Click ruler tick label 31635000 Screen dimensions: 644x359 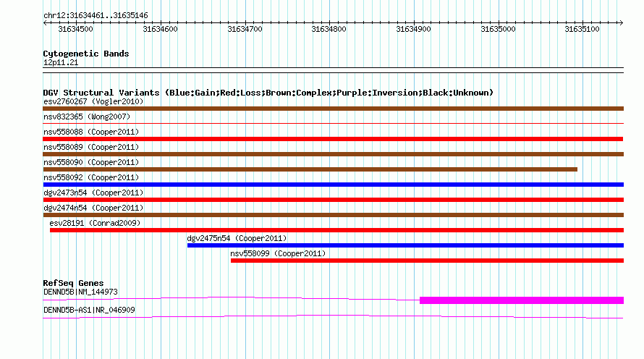pos(499,29)
